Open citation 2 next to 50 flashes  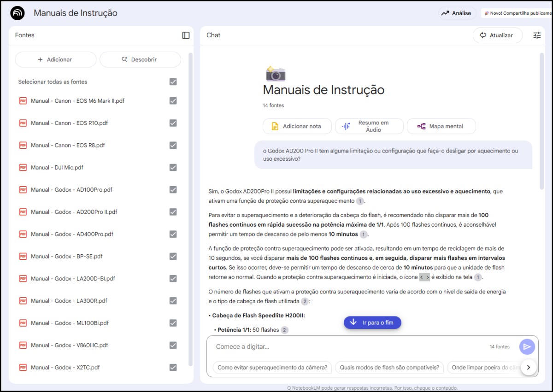point(284,330)
